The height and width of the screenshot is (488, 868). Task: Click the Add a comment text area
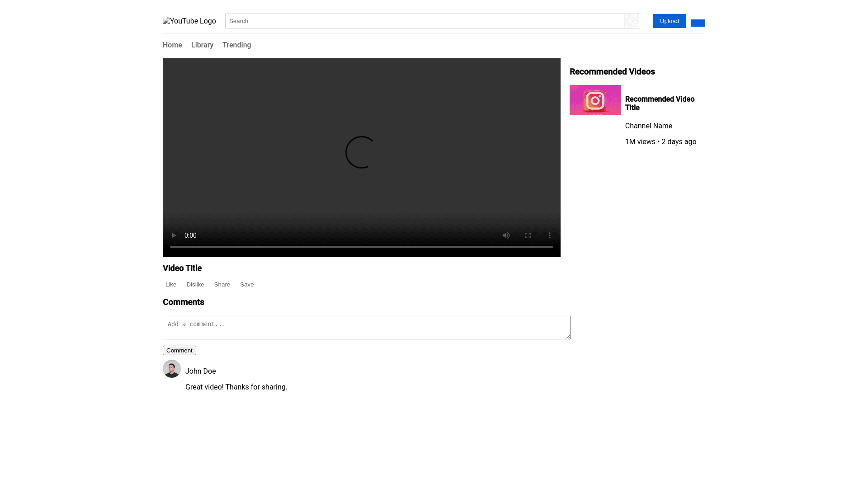pos(366,327)
